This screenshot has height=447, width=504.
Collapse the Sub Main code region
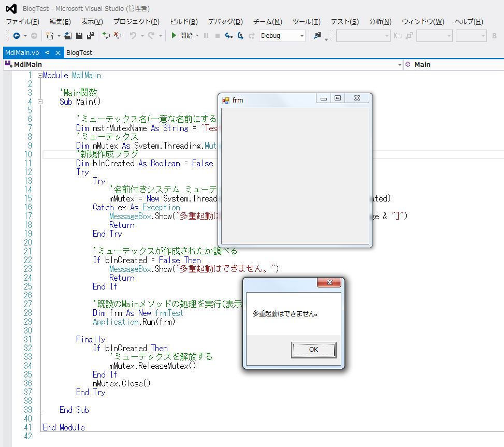(40, 102)
